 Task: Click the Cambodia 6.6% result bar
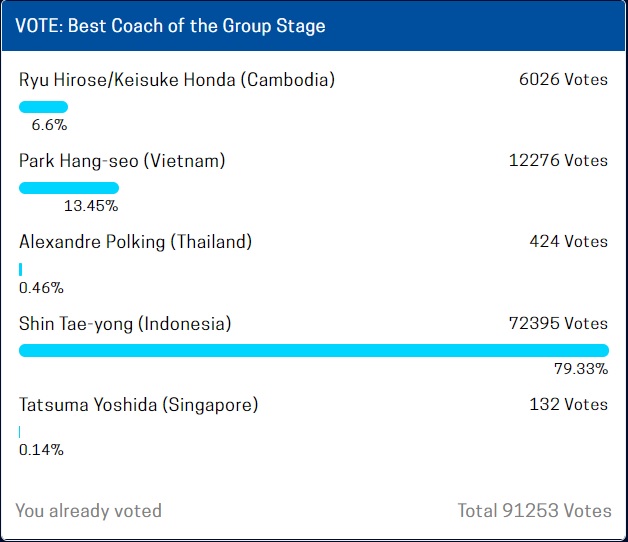click(43, 107)
